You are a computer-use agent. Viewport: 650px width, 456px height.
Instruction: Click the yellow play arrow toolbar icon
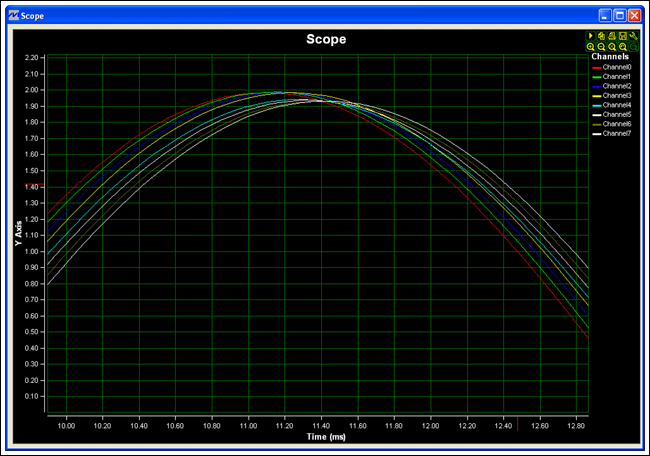point(591,36)
